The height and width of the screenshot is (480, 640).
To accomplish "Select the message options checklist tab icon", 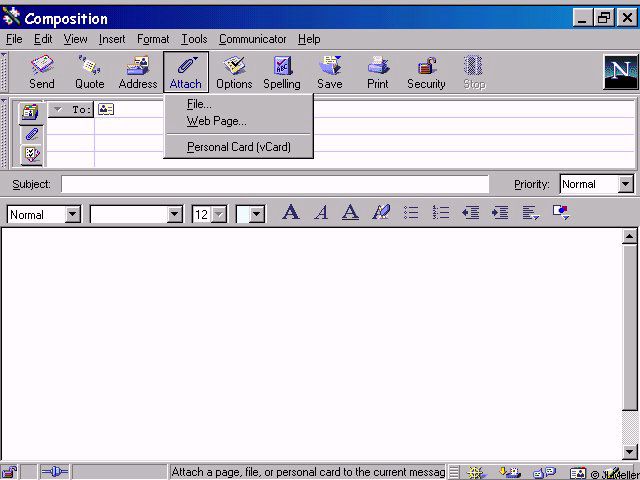I will [31, 154].
